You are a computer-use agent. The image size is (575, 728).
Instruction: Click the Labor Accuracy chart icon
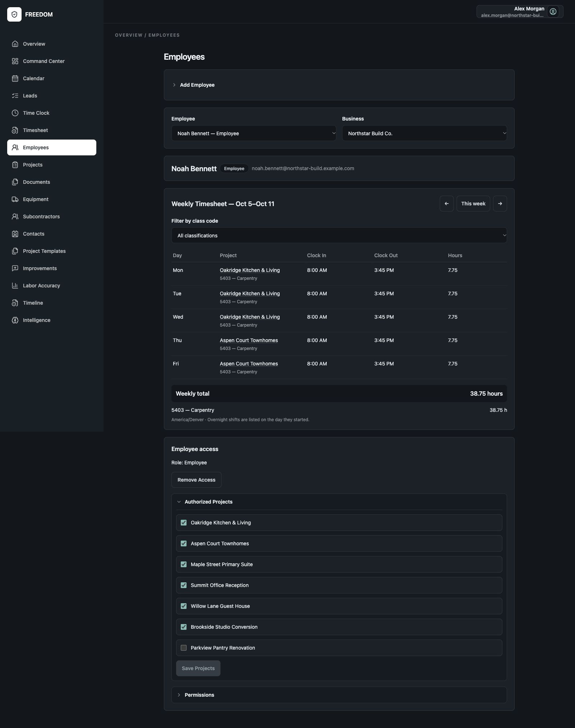pyautogui.click(x=15, y=286)
